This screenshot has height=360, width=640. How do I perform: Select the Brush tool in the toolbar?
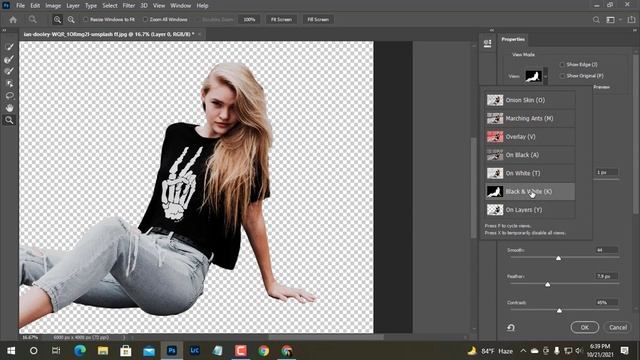click(9, 71)
